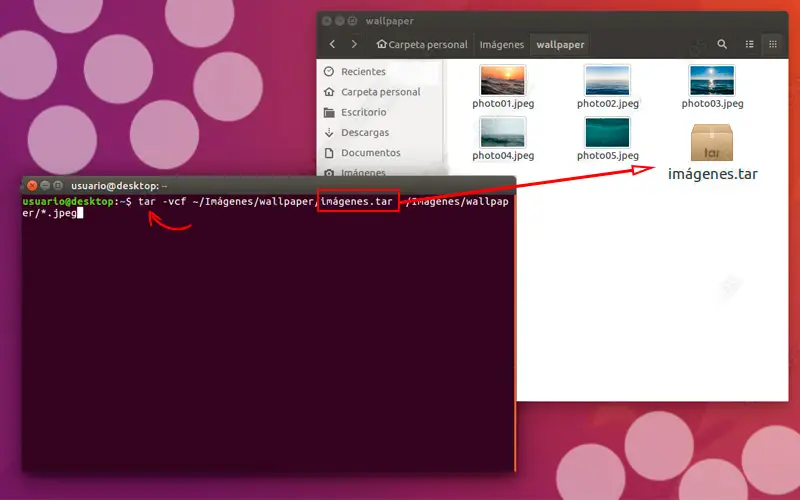Select wallpaper segment in the path bar
800x500 pixels.
coord(560,44)
